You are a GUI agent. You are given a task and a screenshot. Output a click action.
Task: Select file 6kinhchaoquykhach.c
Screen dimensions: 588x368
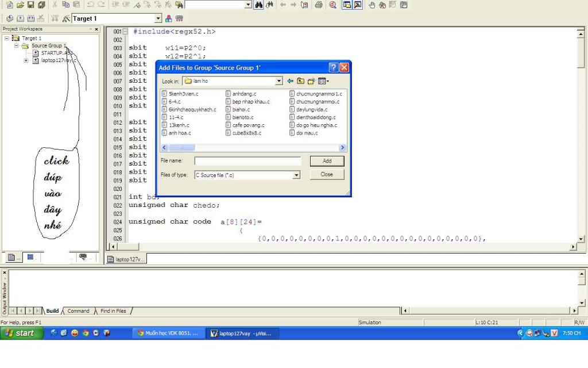tap(189, 110)
